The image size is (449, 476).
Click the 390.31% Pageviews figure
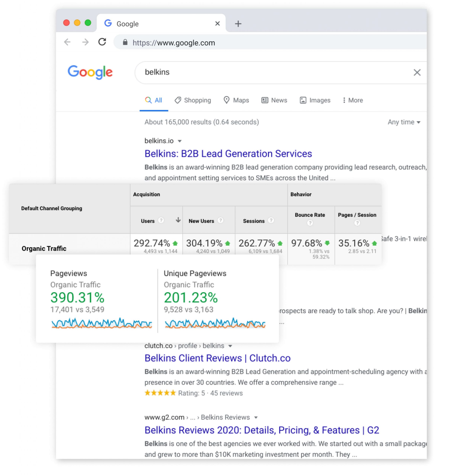[77, 298]
